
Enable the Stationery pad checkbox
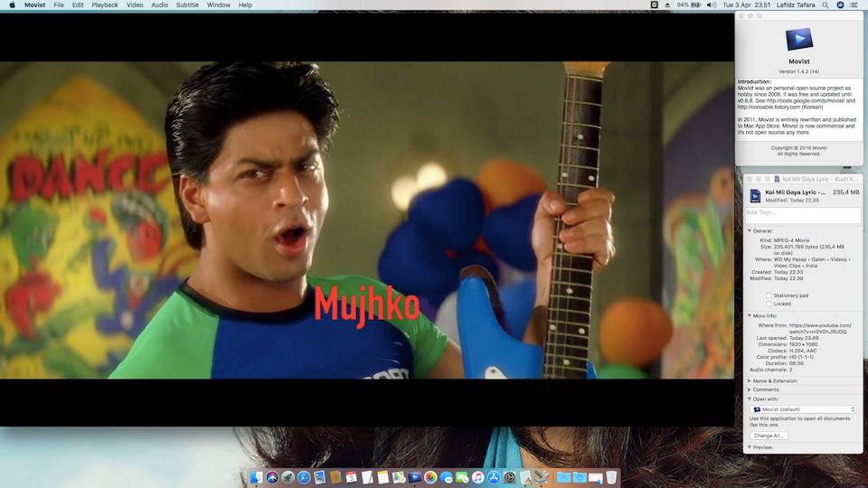(769, 296)
